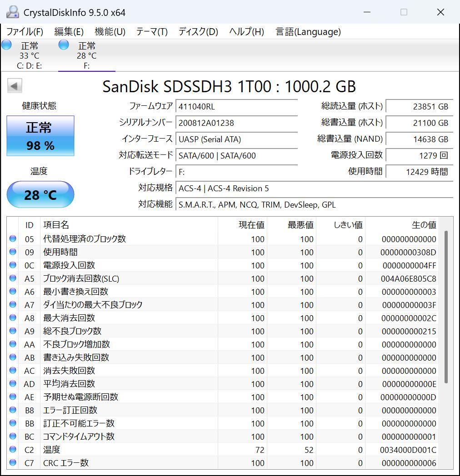Click the blue status orb above C: D: E:

pyautogui.click(x=6, y=45)
